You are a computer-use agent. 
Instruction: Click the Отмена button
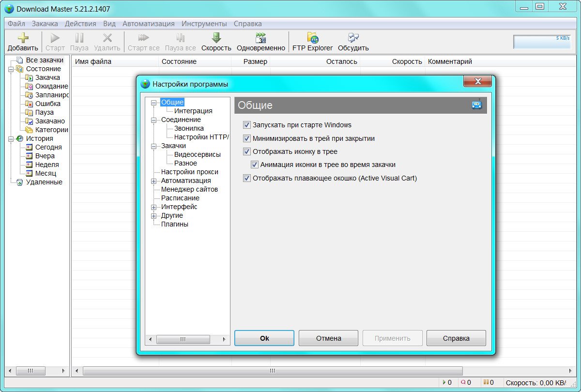pyautogui.click(x=329, y=338)
